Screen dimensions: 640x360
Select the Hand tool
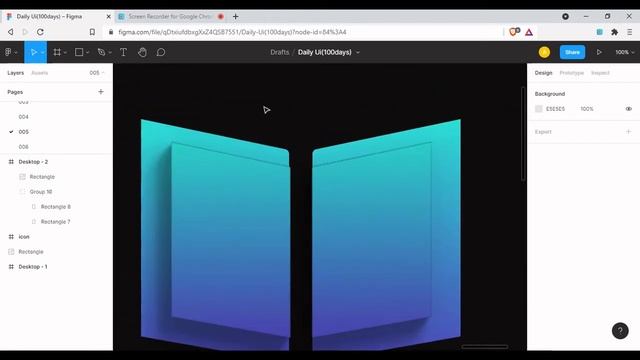point(142,52)
